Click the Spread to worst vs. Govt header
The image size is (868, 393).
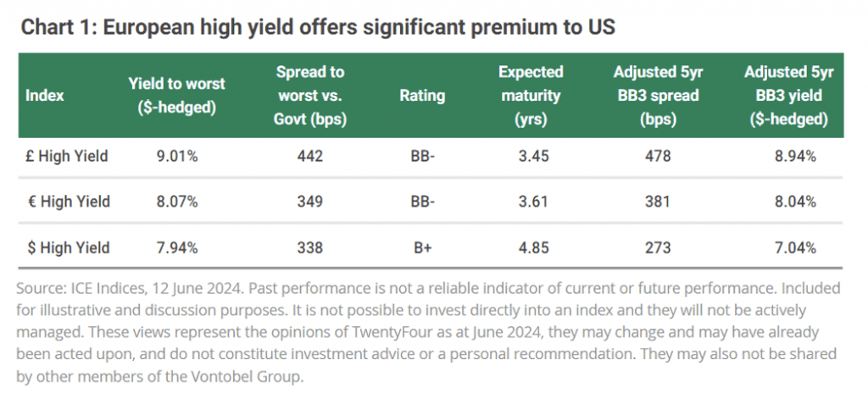pyautogui.click(x=310, y=96)
